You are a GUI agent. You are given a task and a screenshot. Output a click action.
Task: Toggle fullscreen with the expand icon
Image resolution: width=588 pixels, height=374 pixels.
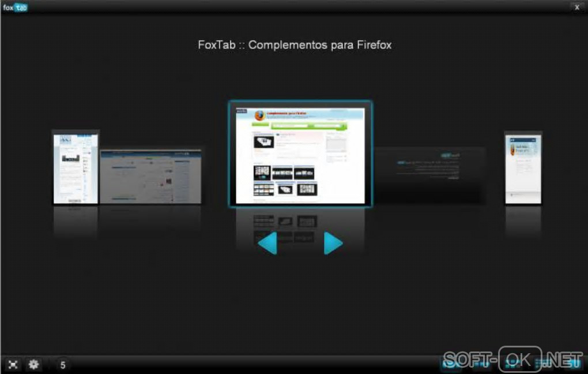click(13, 365)
